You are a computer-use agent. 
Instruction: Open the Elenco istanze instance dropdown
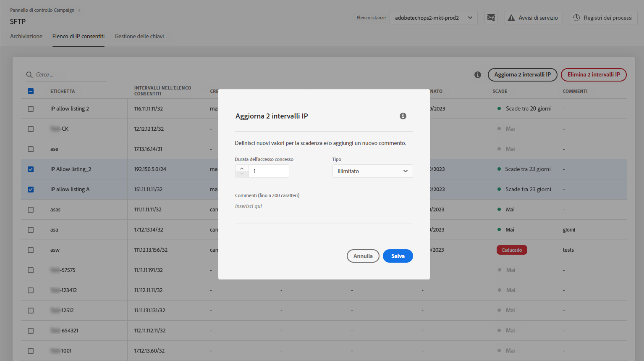click(x=434, y=18)
